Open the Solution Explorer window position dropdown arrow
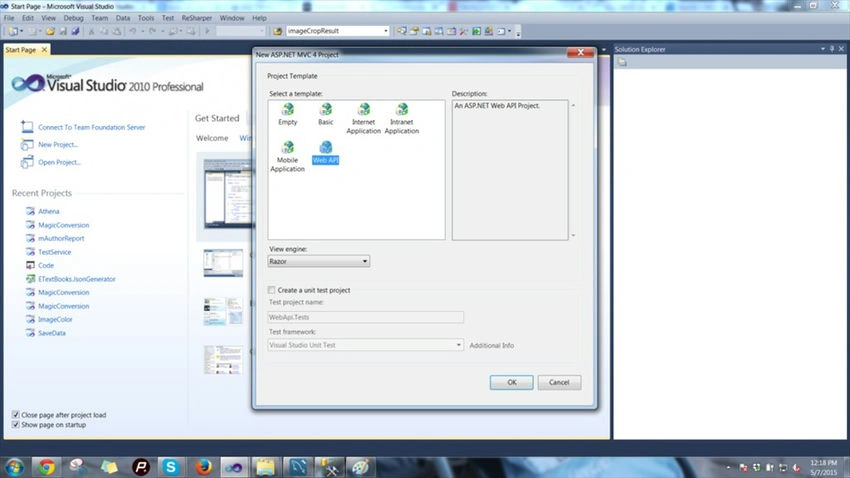 tap(823, 49)
